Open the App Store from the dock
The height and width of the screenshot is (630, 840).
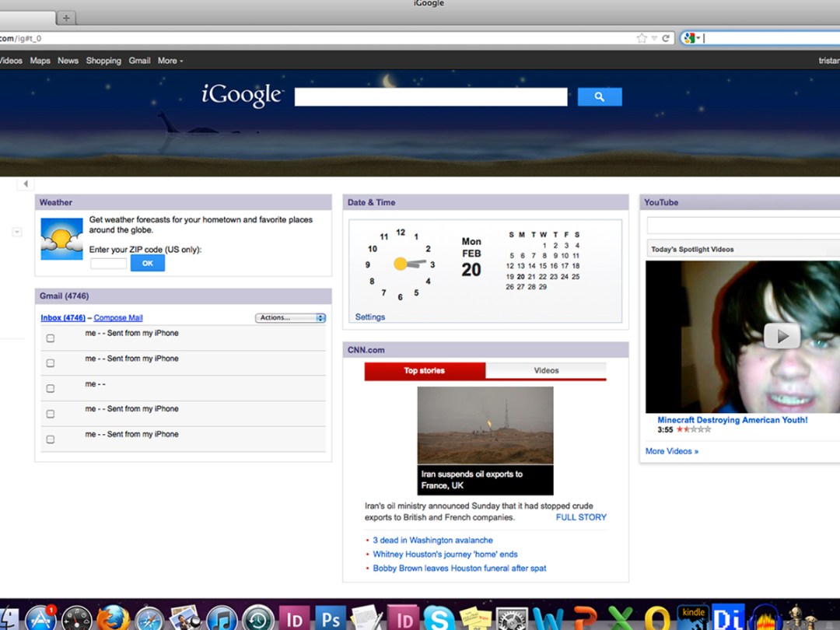click(x=40, y=619)
